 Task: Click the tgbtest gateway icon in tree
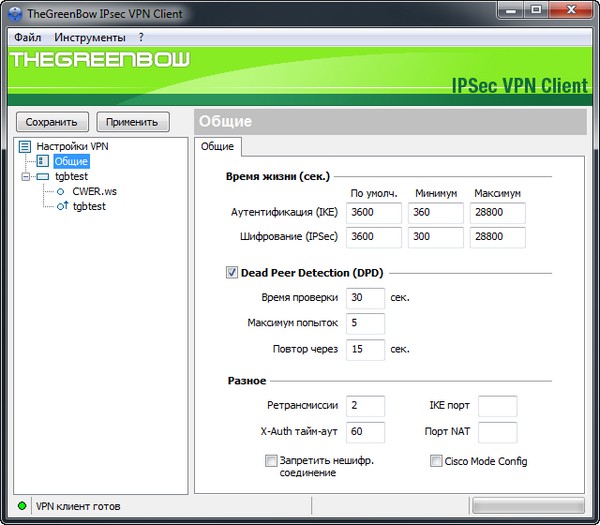click(42, 176)
